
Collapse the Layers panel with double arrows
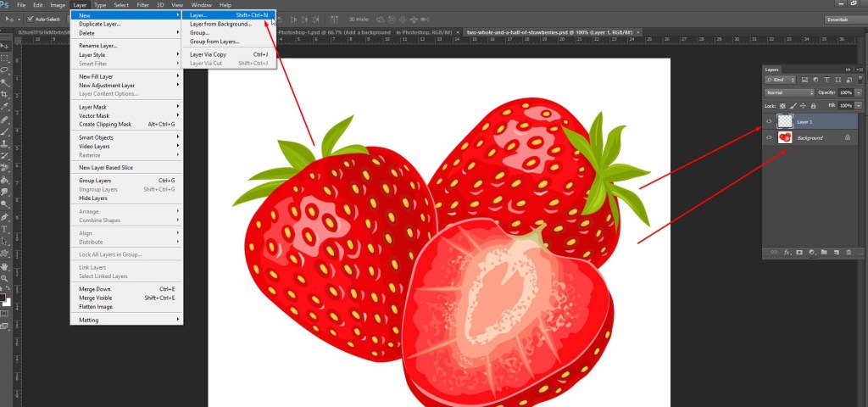click(848, 70)
